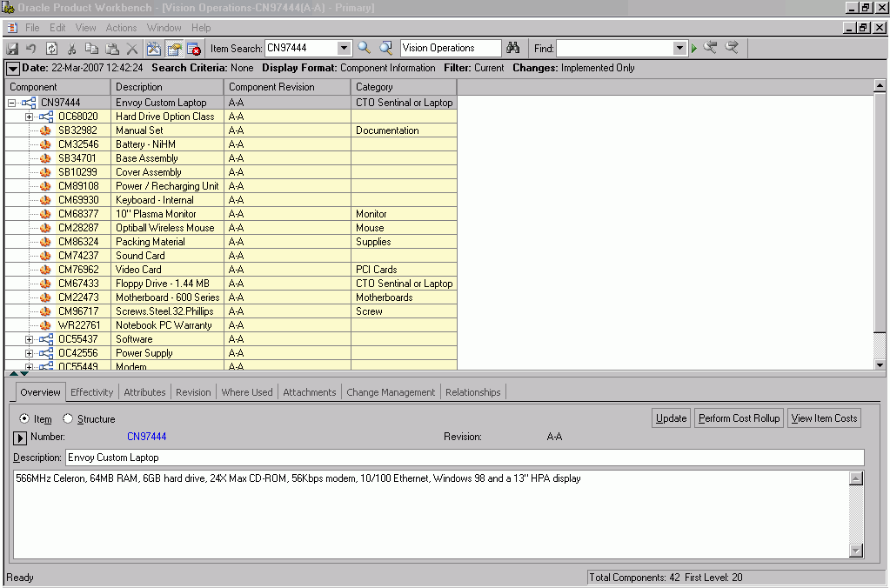The image size is (890, 588).
Task: Switch to the Relationships tab
Action: coord(472,392)
